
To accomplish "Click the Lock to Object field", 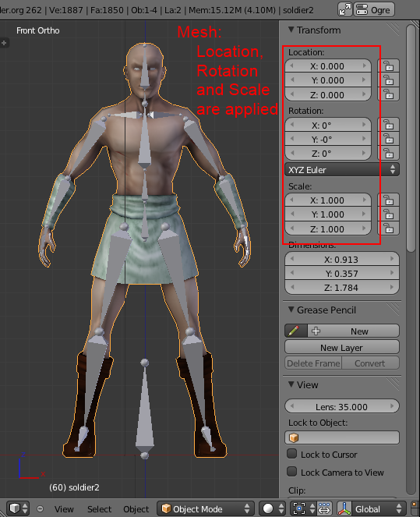I will point(342,437).
